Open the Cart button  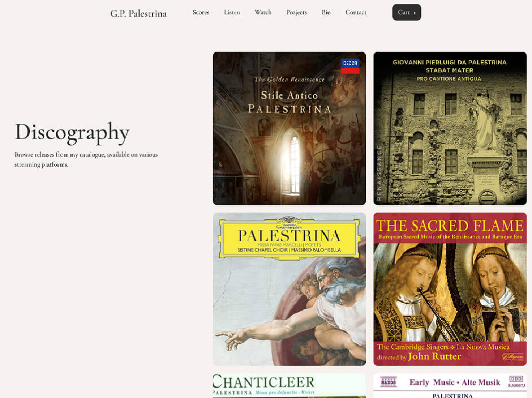point(407,12)
